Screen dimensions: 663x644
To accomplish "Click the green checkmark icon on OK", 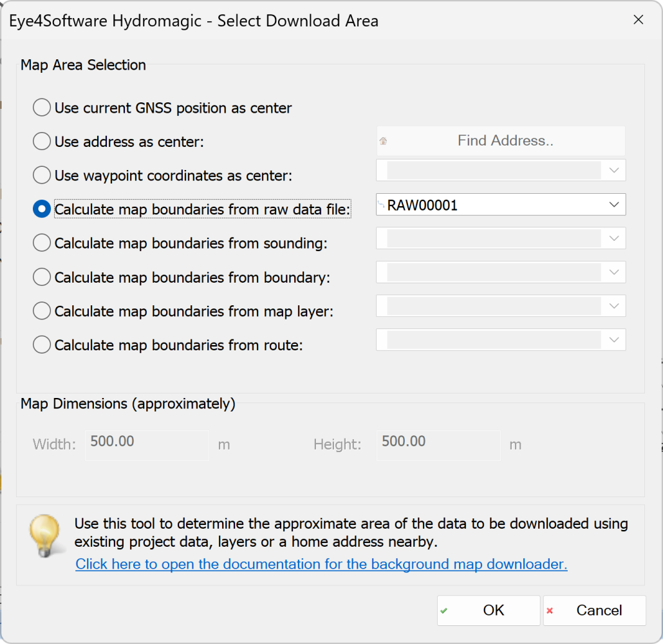I will click(444, 611).
